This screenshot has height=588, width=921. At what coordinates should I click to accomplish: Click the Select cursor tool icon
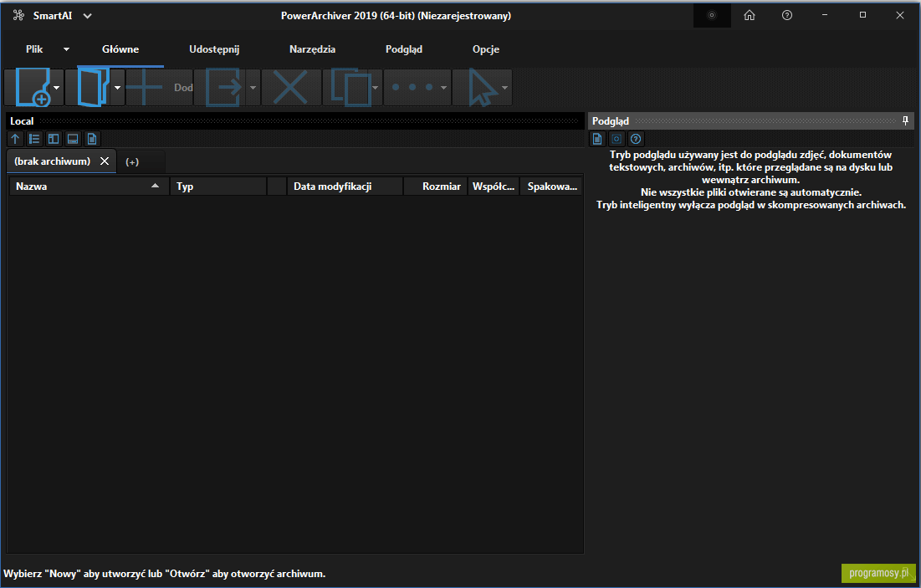[x=483, y=88]
